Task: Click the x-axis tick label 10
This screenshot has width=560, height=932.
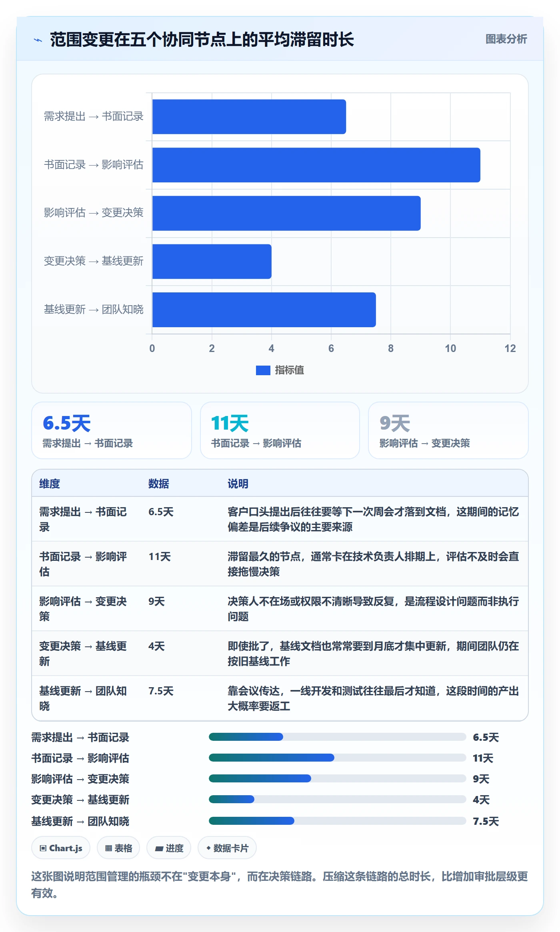Action: [x=450, y=348]
